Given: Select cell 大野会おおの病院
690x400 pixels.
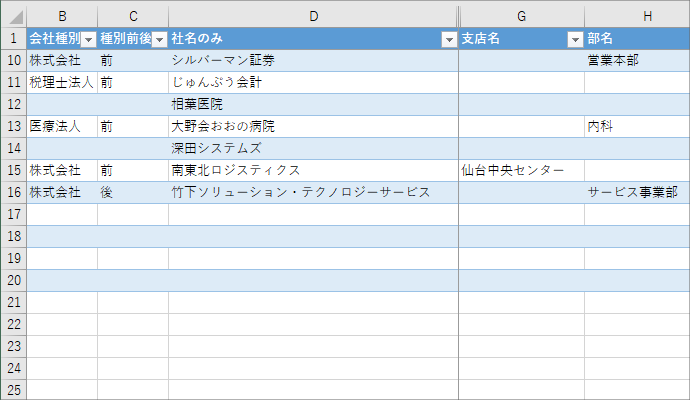Looking at the screenshot, I should pyautogui.click(x=313, y=127).
